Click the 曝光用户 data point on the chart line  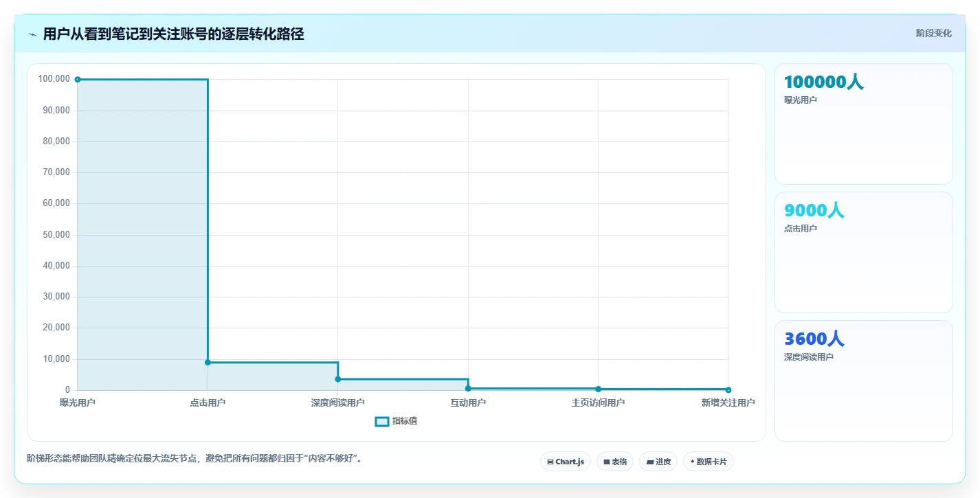click(78, 80)
